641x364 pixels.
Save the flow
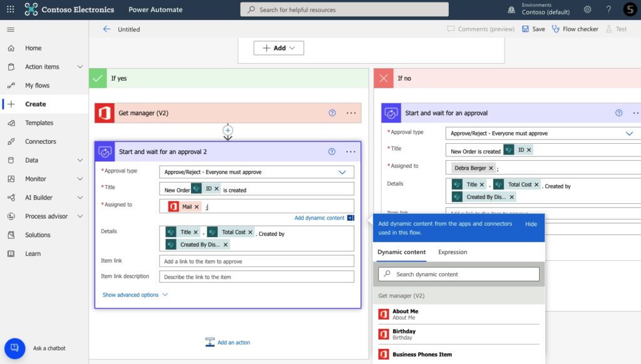533,29
